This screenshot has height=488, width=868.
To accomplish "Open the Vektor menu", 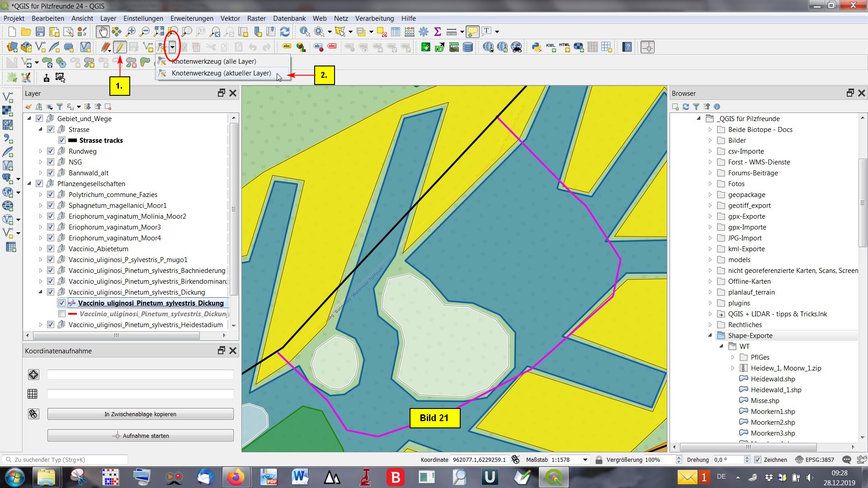I will (230, 19).
